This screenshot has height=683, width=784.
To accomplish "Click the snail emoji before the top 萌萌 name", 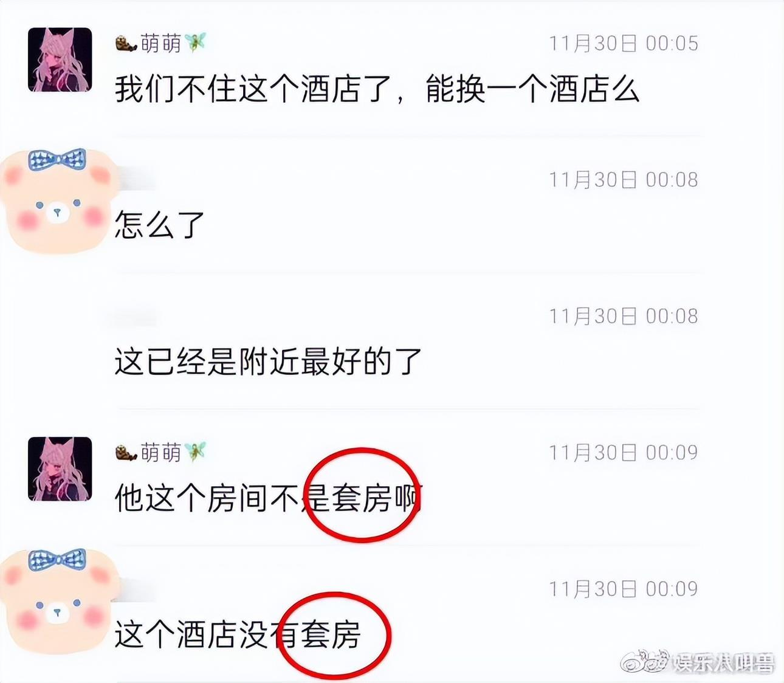I will tap(126, 44).
